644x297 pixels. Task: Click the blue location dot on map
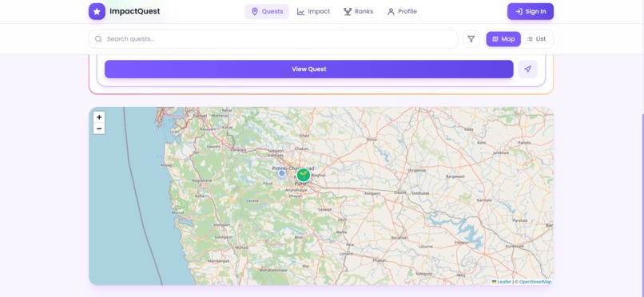tap(282, 173)
